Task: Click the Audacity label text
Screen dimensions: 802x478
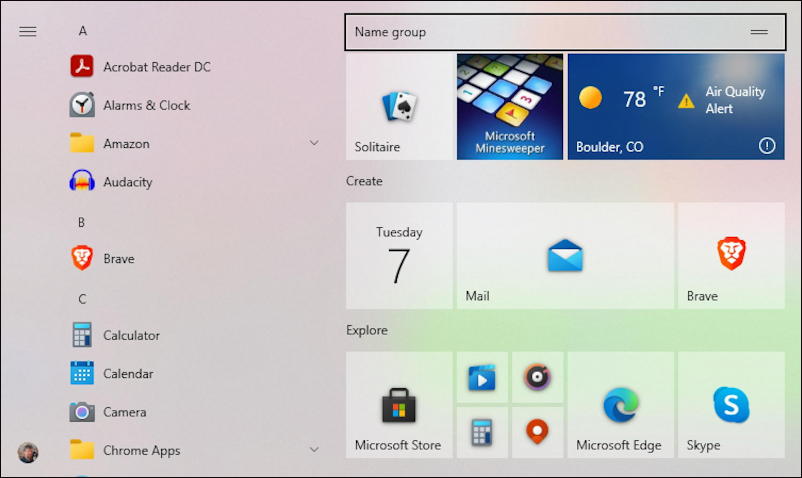Action: (x=128, y=182)
